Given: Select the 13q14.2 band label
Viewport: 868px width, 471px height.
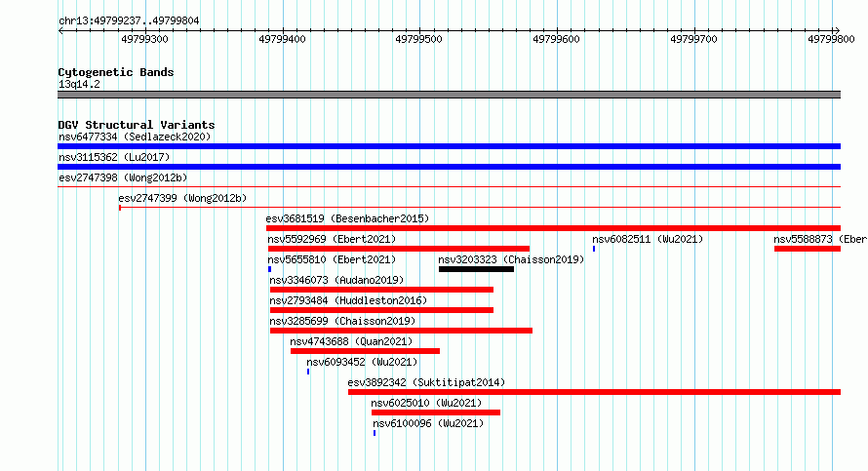Looking at the screenshot, I should tap(79, 84).
